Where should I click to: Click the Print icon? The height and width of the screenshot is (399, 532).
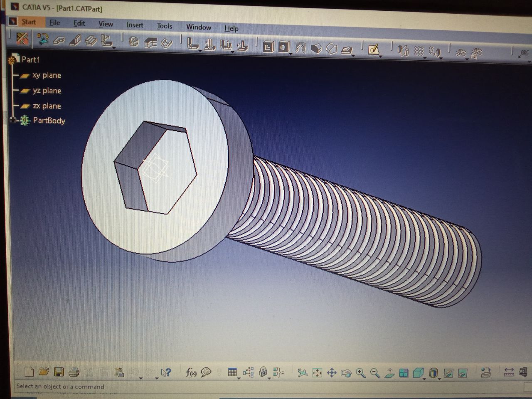click(74, 372)
